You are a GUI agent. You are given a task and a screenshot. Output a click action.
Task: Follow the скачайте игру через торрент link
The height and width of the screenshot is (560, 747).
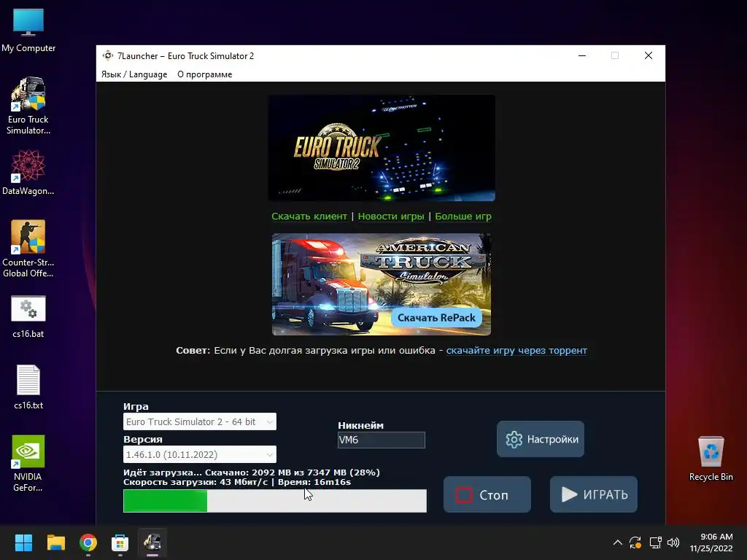(x=516, y=351)
